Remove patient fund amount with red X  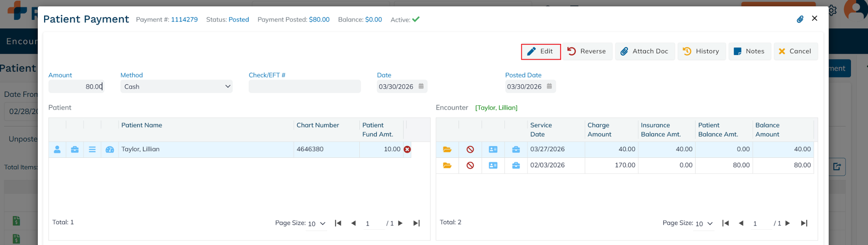407,149
